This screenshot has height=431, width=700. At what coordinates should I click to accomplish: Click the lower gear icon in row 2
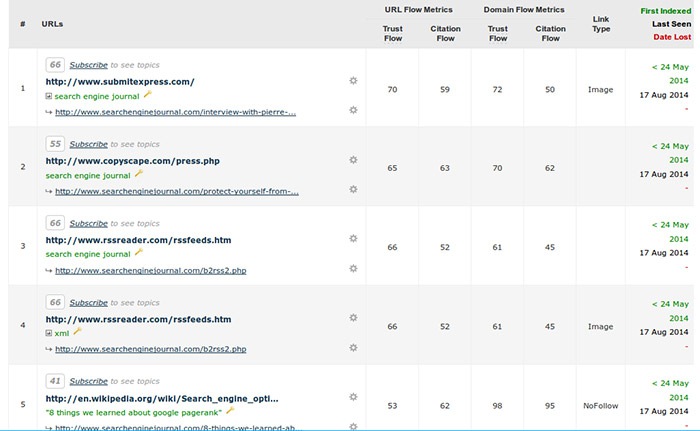(x=353, y=190)
